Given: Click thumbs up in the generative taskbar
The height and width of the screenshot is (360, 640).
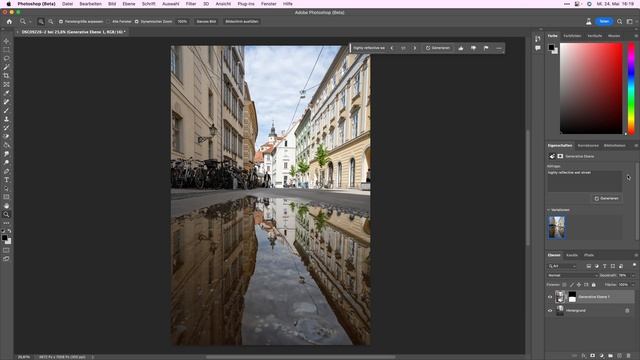Looking at the screenshot, I should 461,48.
